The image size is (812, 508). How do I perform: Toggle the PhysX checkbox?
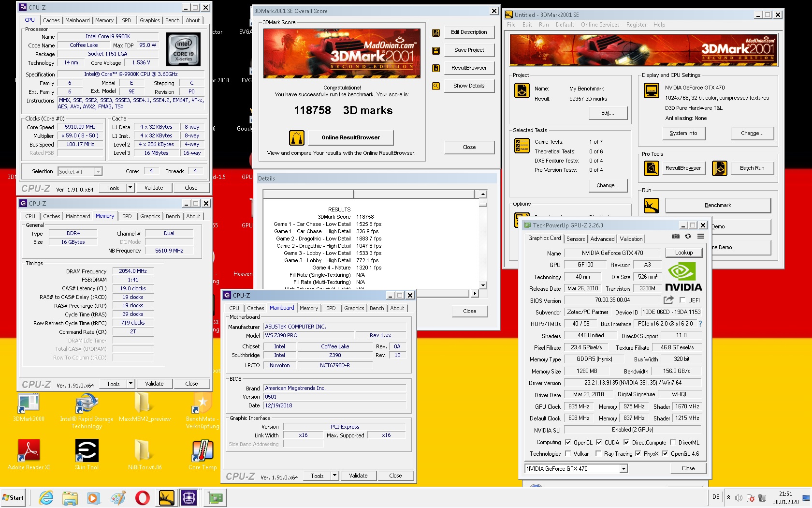point(638,453)
